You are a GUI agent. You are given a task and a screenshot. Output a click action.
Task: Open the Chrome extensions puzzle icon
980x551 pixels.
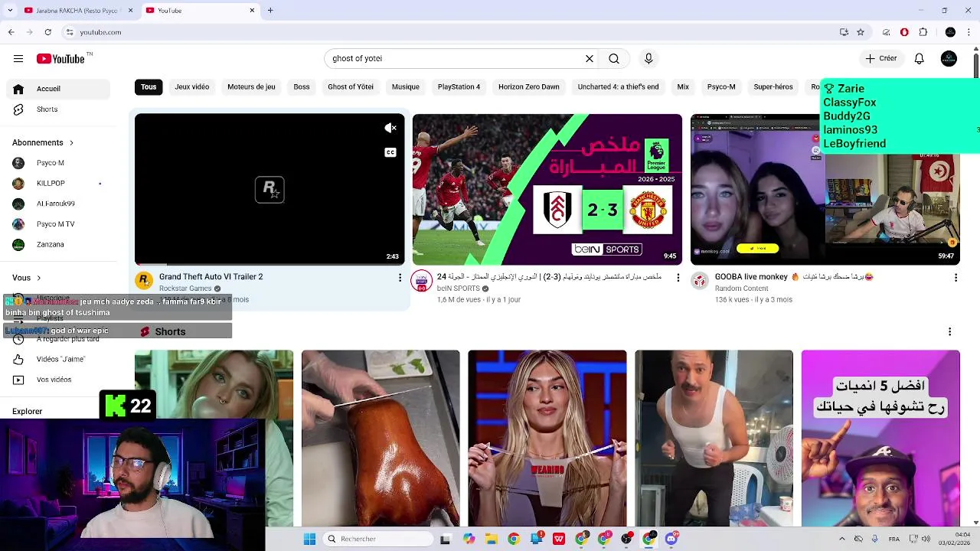pyautogui.click(x=923, y=32)
